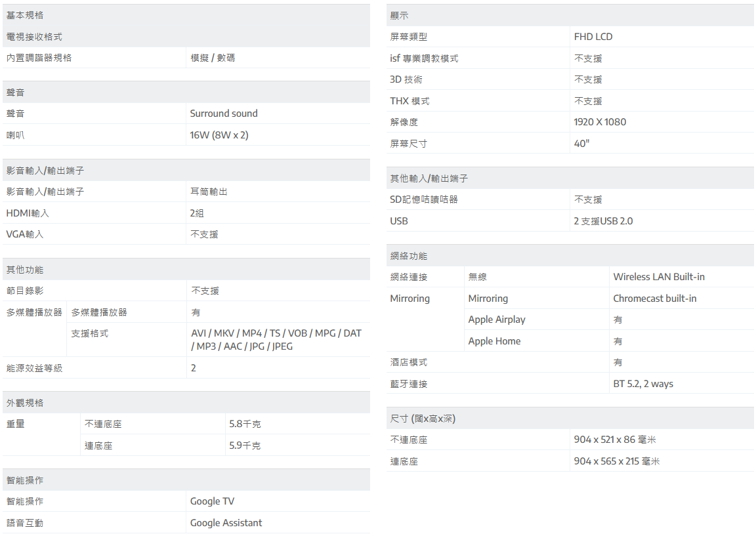Select the 2 支援USB 2.0 value
Image resolution: width=756 pixels, height=538 pixels.
click(603, 221)
